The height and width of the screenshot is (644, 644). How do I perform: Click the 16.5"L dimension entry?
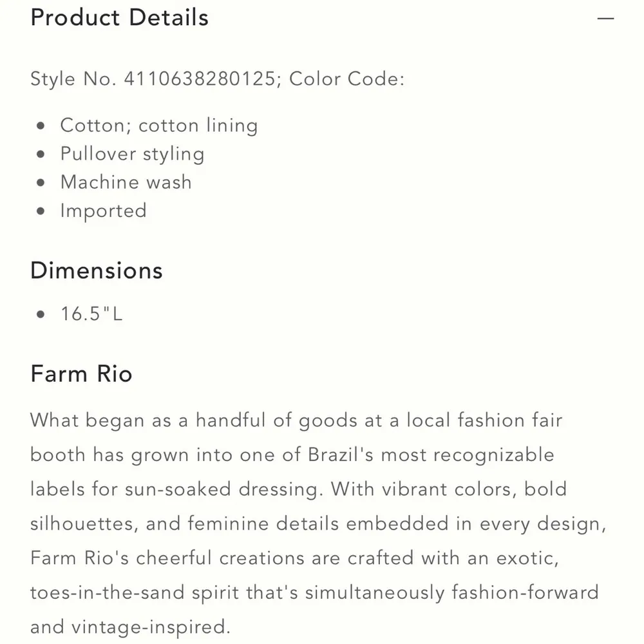91,314
